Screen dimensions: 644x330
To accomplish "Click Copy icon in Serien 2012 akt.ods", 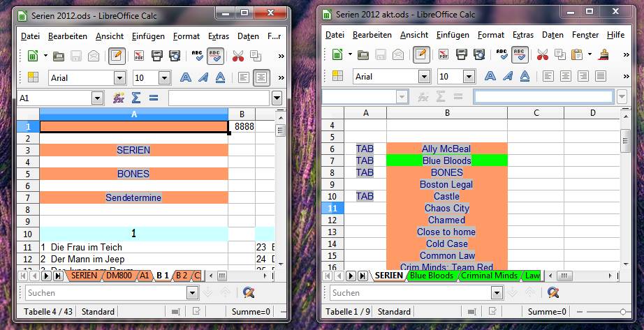I will click(559, 54).
